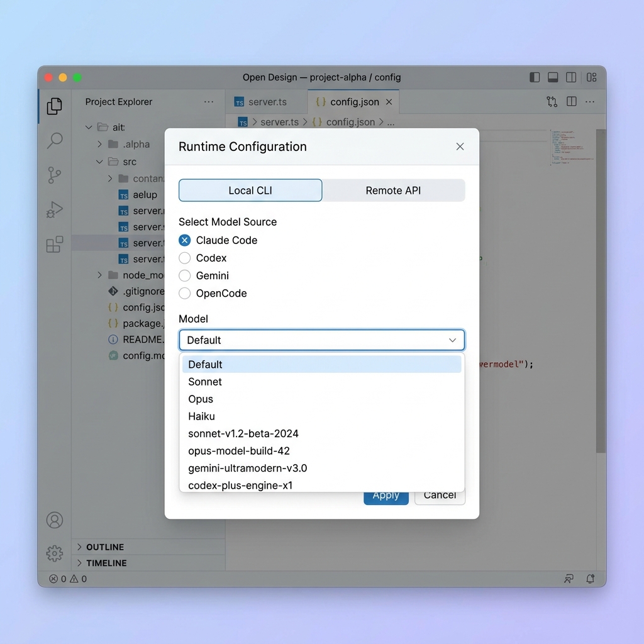
Task: Click the macOS green fullscreen window button
Action: (x=77, y=77)
